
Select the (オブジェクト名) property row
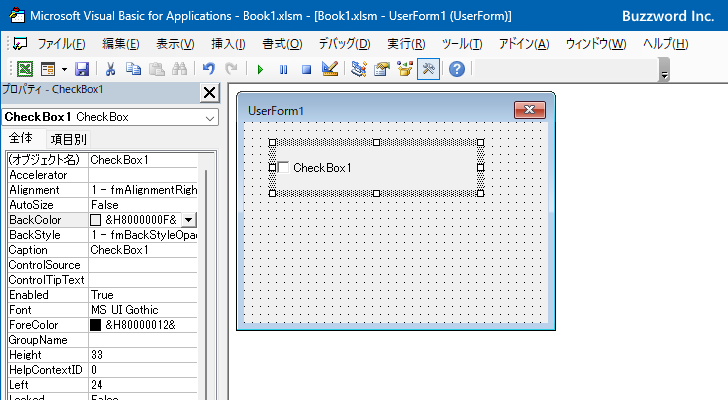[103, 160]
